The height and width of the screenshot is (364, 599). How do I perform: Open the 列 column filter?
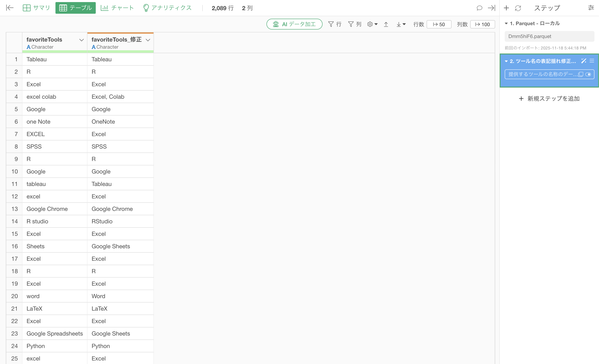[355, 24]
